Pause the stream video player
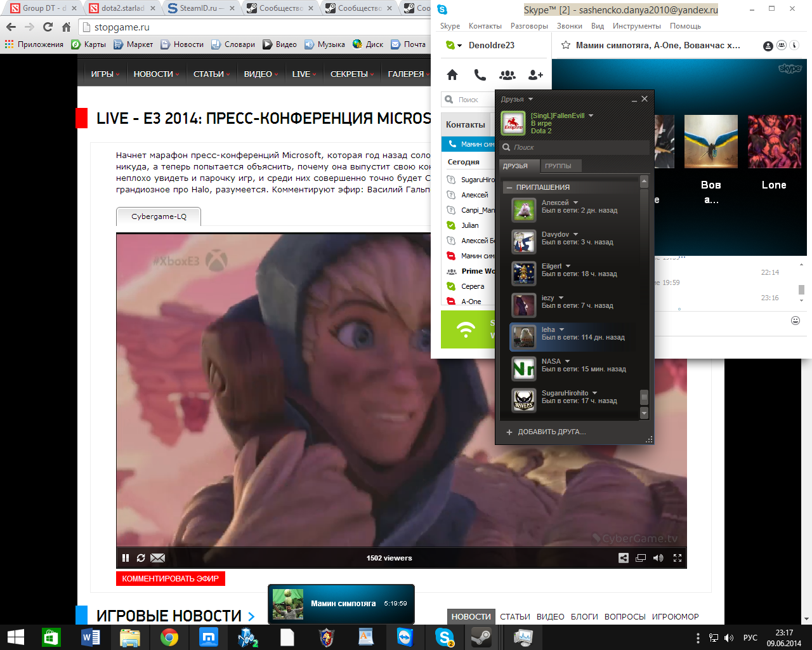The width and height of the screenshot is (812, 650). (126, 558)
